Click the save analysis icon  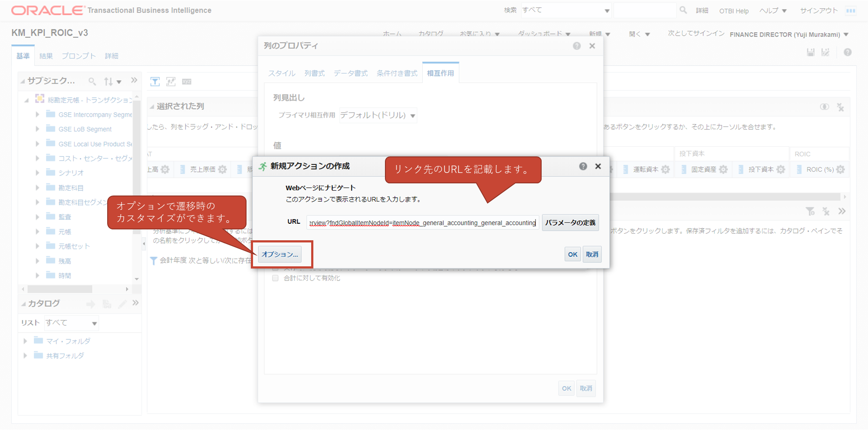tap(810, 53)
